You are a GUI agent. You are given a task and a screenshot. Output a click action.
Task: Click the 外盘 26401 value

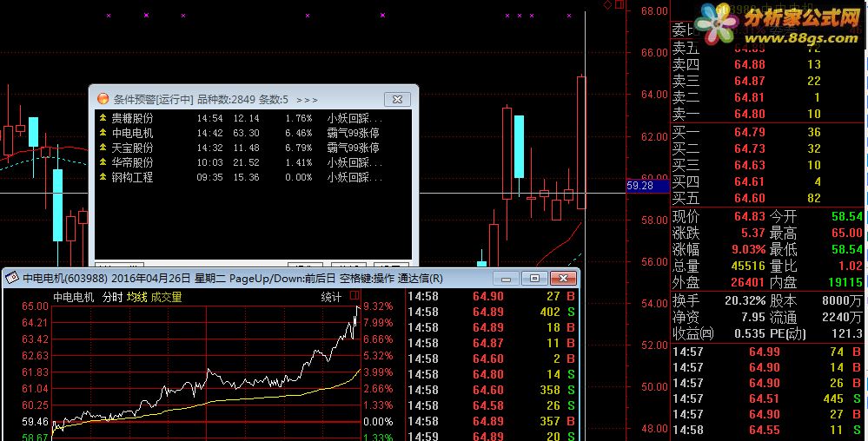[748, 283]
